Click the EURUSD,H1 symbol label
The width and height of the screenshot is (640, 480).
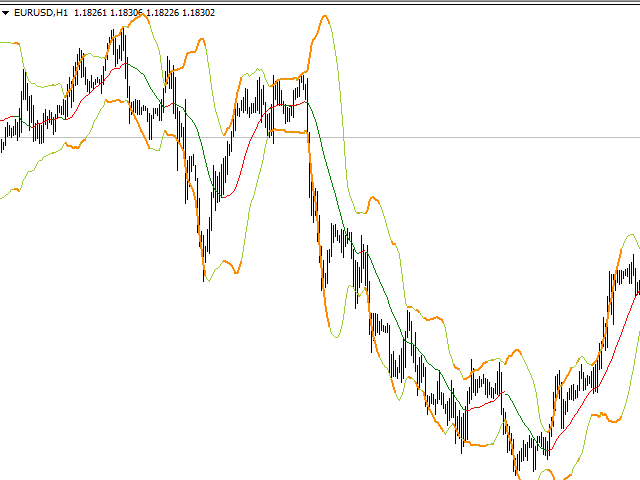(43, 12)
